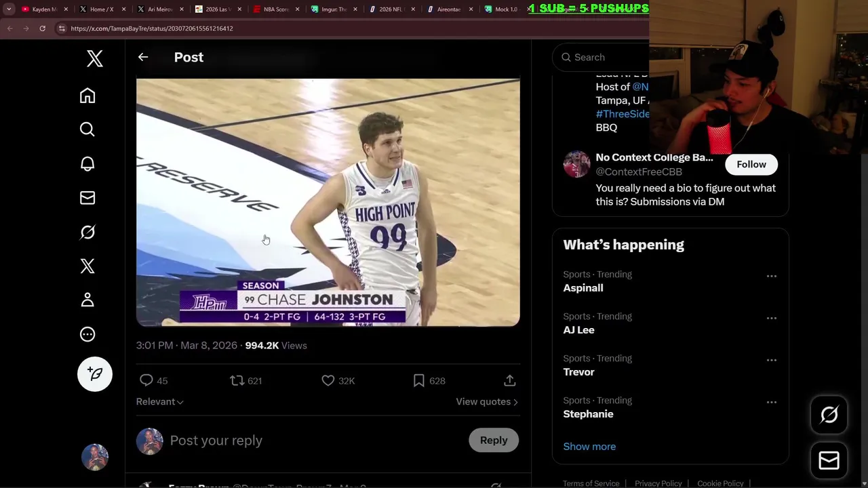Repost using the retweet icon

237,381
